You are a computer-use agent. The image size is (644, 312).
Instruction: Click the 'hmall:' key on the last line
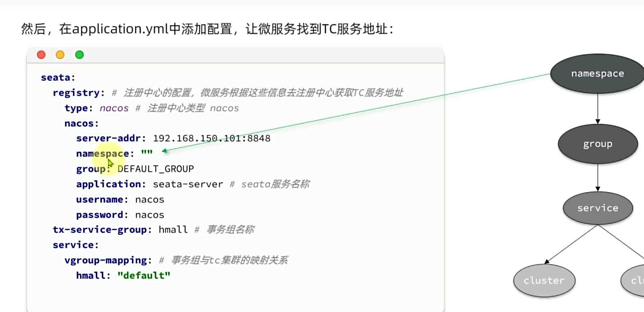coord(93,276)
